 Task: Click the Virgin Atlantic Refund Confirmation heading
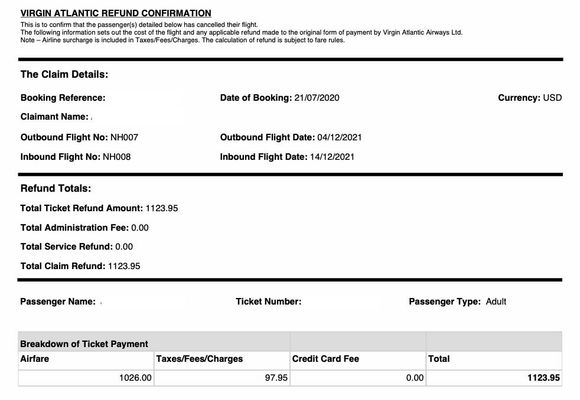pyautogui.click(x=116, y=13)
